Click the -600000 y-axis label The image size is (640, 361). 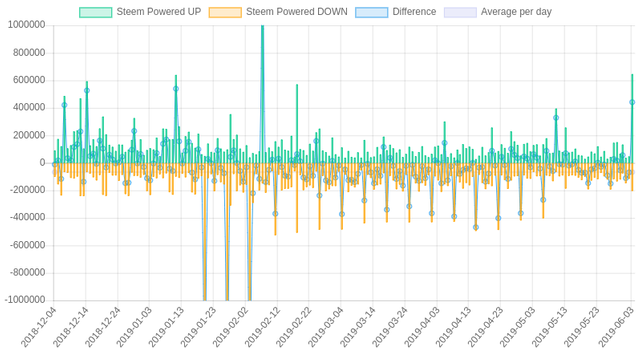27,245
